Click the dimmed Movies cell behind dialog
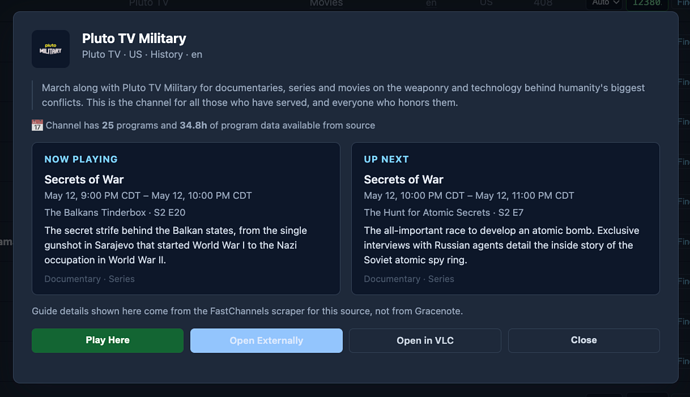The image size is (690, 397). pos(326,4)
